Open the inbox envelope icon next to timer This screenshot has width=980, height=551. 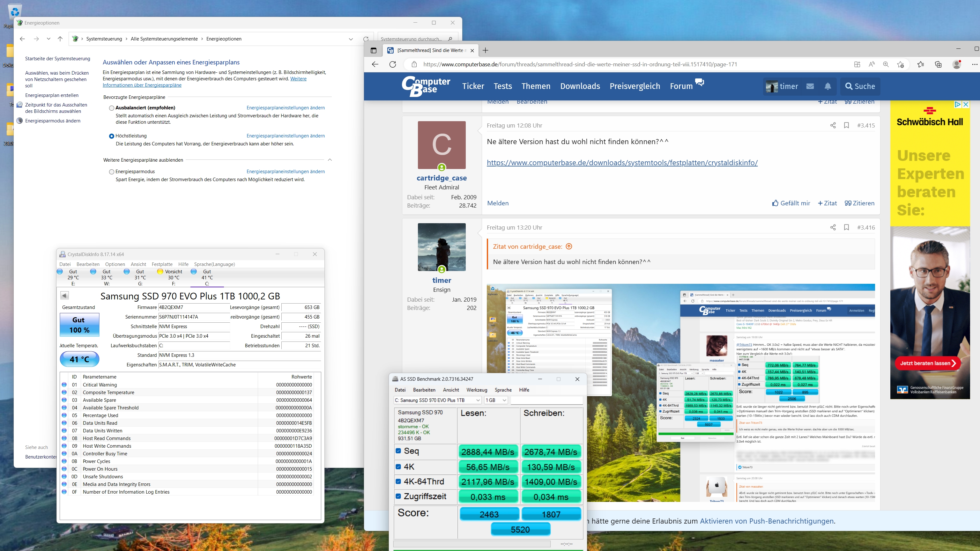coord(810,86)
